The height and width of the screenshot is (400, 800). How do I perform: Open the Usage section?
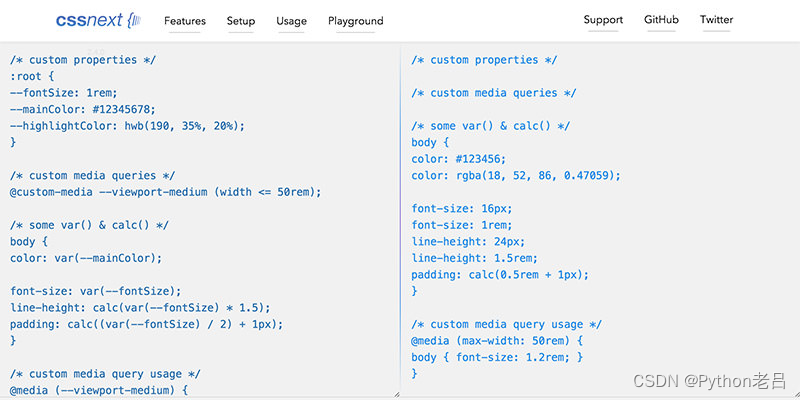pyautogui.click(x=291, y=21)
